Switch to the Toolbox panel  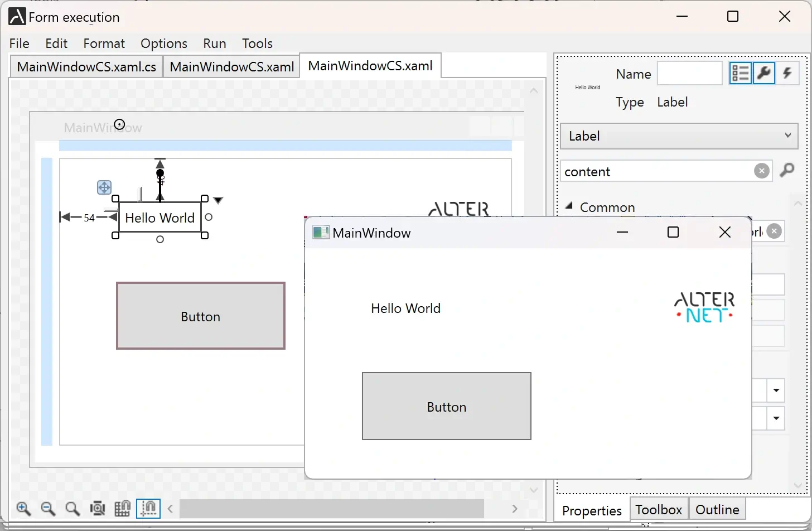pyautogui.click(x=658, y=509)
